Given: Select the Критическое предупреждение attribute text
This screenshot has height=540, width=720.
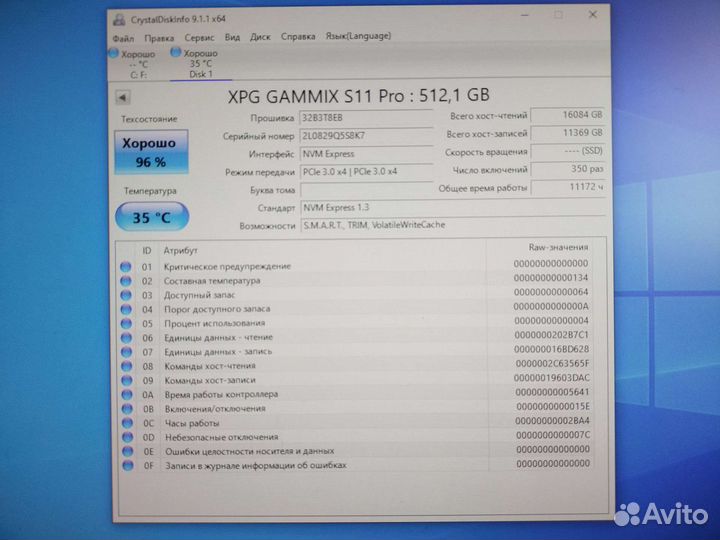Looking at the screenshot, I should coord(227,266).
